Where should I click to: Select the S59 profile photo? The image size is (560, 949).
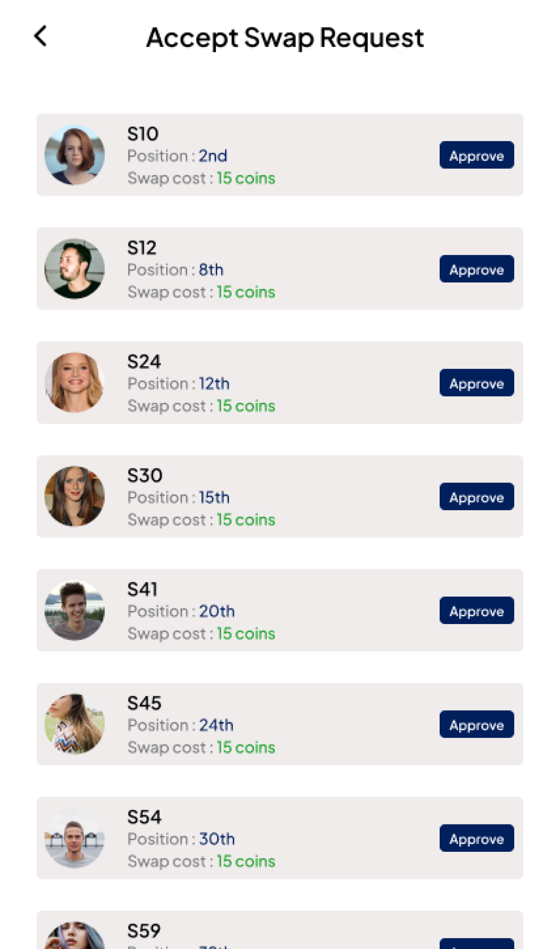[75, 937]
